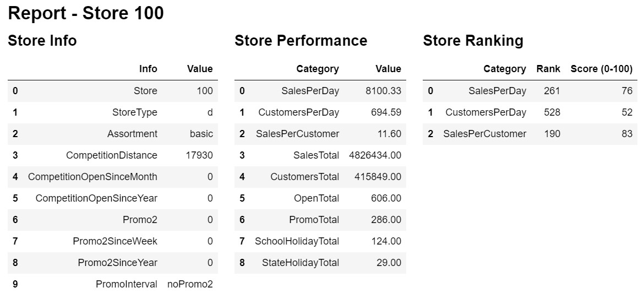Select the rank value 528
The image size is (644, 293).
point(551,112)
